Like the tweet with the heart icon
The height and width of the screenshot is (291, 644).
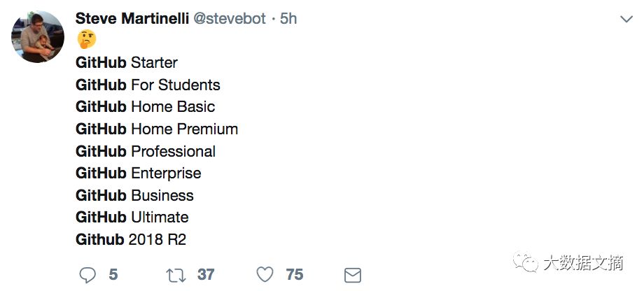265,275
